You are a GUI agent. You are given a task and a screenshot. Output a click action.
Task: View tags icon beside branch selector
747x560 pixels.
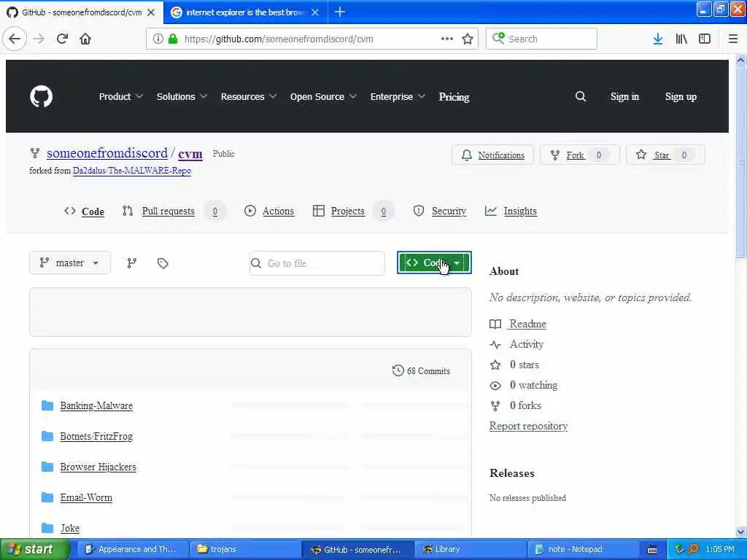163,262
